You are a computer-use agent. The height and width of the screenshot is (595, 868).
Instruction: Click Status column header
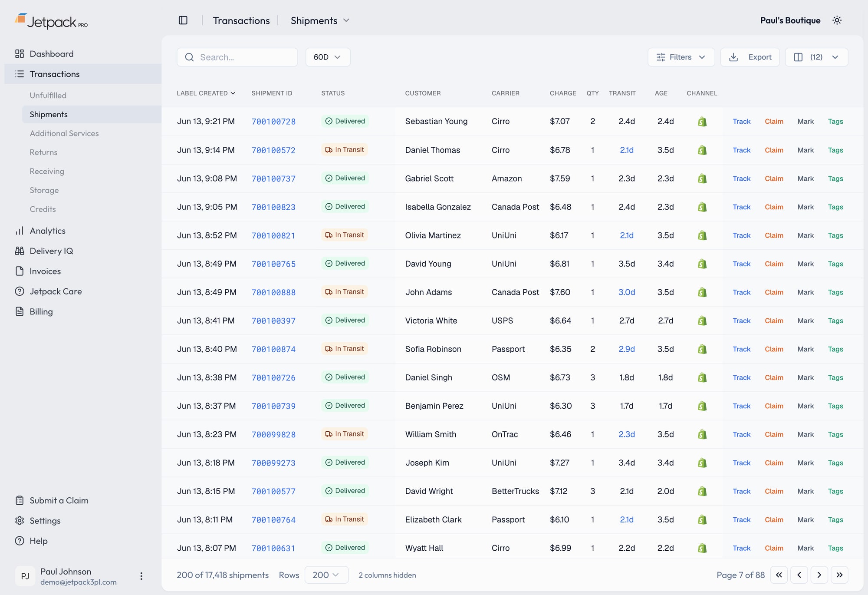pos(333,93)
